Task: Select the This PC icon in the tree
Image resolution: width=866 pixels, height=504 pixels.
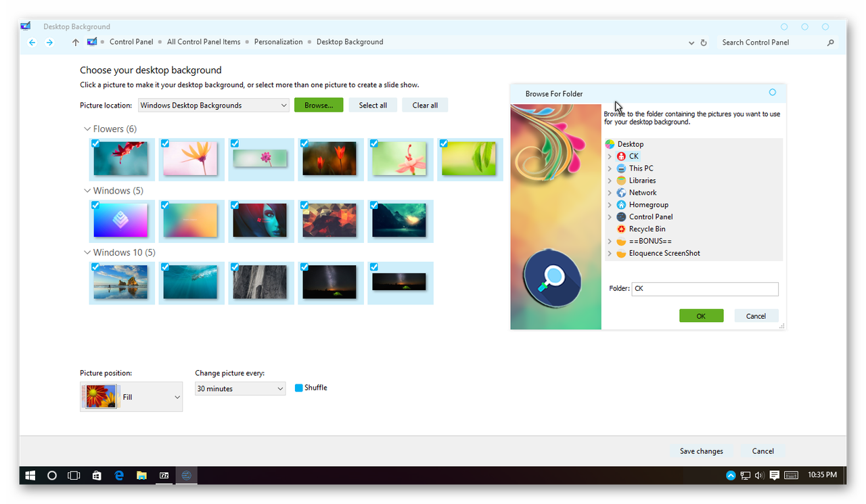Action: tap(621, 168)
